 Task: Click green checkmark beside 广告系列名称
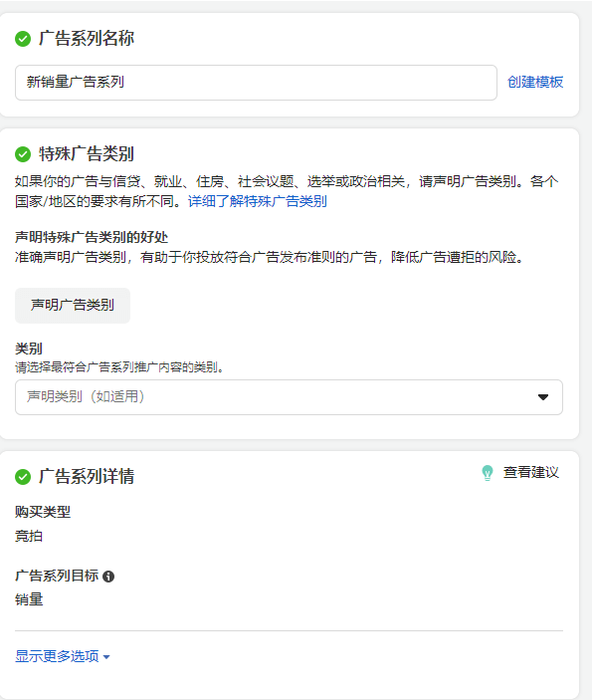tap(23, 39)
